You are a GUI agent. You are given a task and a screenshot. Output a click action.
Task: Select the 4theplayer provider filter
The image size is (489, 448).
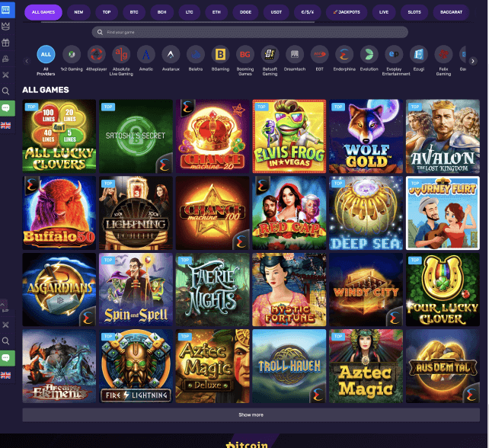pos(97,55)
